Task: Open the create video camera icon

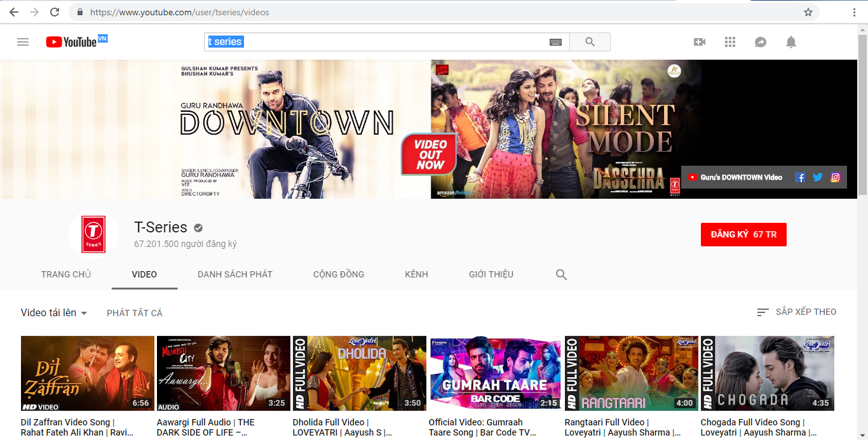Action: coord(700,42)
